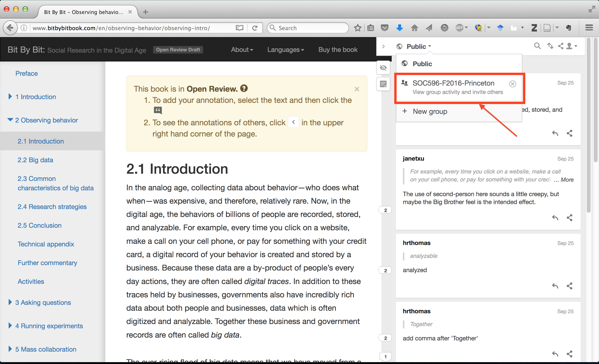Share the hrthomas 'analyzed' annotation
The width and height of the screenshot is (599, 364).
pos(569,286)
